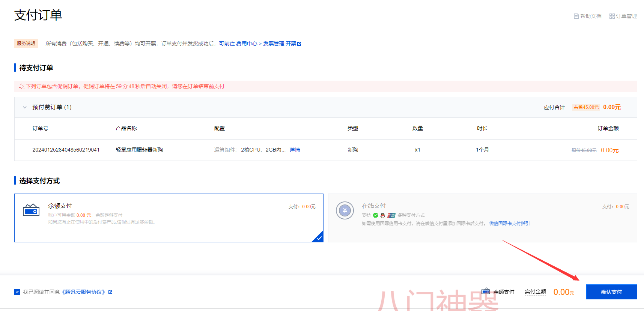Click the product name 轻量应用服务器新购
The image size is (644, 311).
139,150
